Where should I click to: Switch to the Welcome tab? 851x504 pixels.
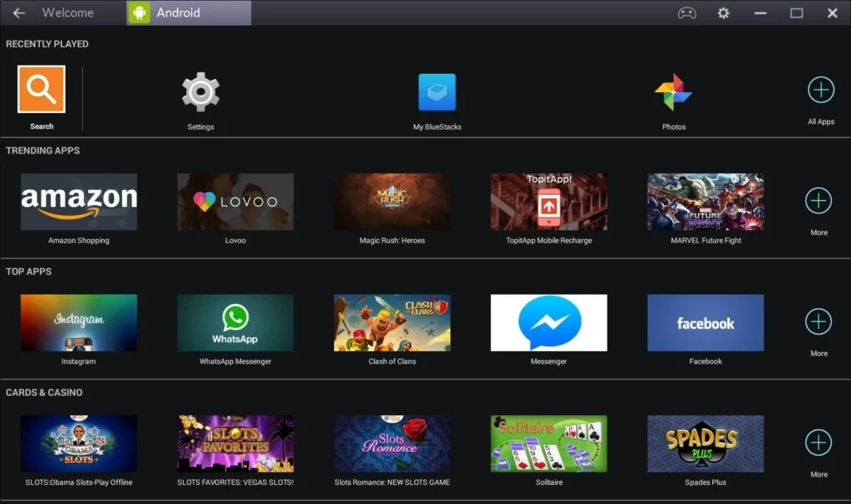[67, 12]
